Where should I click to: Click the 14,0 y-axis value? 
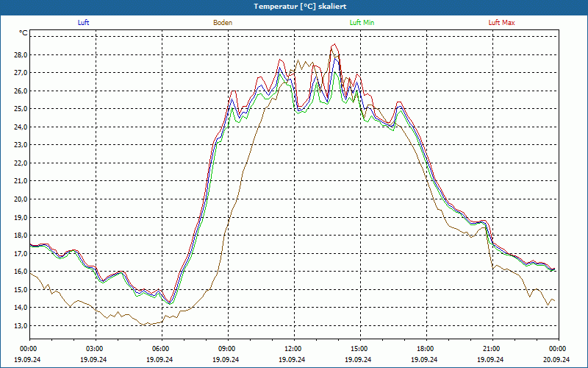click(x=21, y=308)
